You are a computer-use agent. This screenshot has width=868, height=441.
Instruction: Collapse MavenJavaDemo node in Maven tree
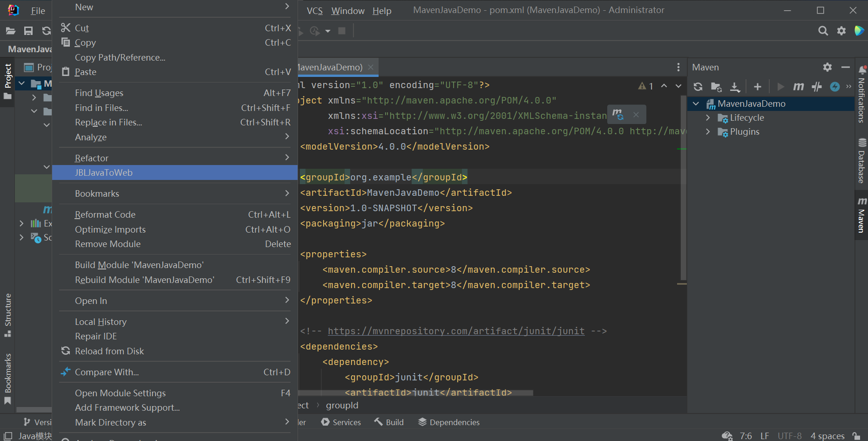[x=696, y=103]
